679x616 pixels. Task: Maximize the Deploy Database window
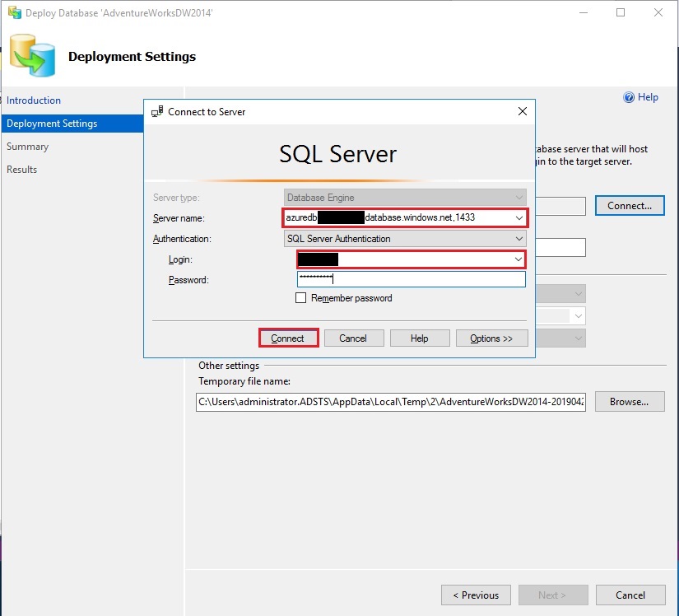[621, 12]
